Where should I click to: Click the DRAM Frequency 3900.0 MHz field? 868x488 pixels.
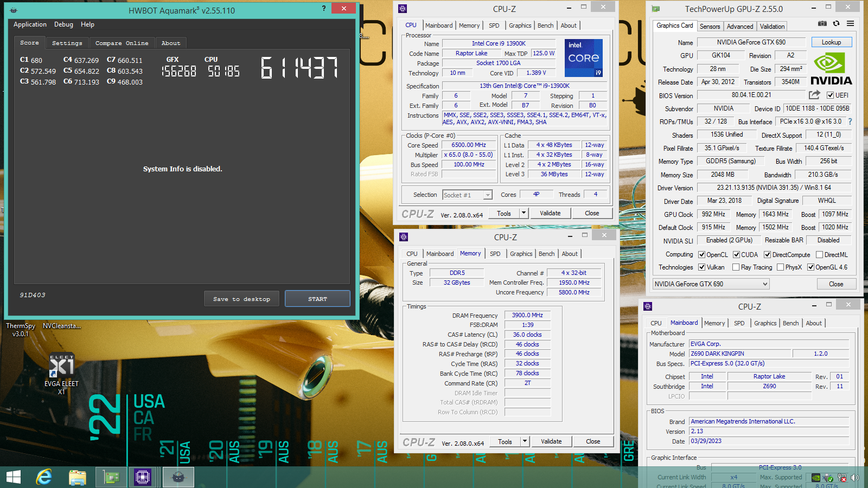click(527, 315)
